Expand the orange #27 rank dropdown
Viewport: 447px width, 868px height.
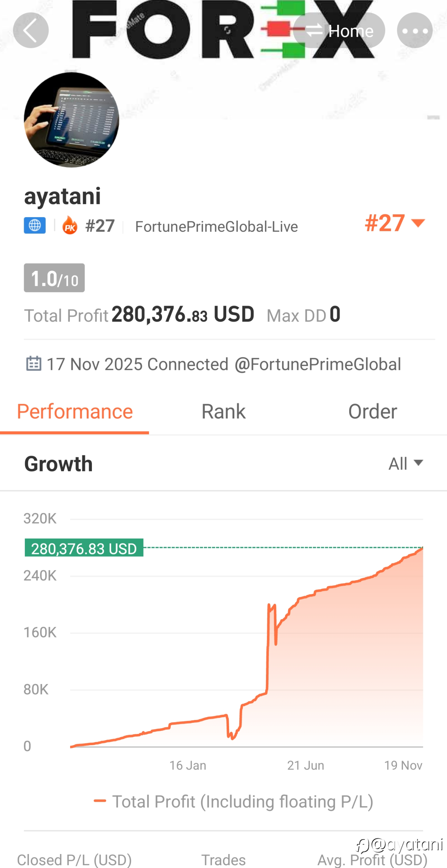pos(395,223)
